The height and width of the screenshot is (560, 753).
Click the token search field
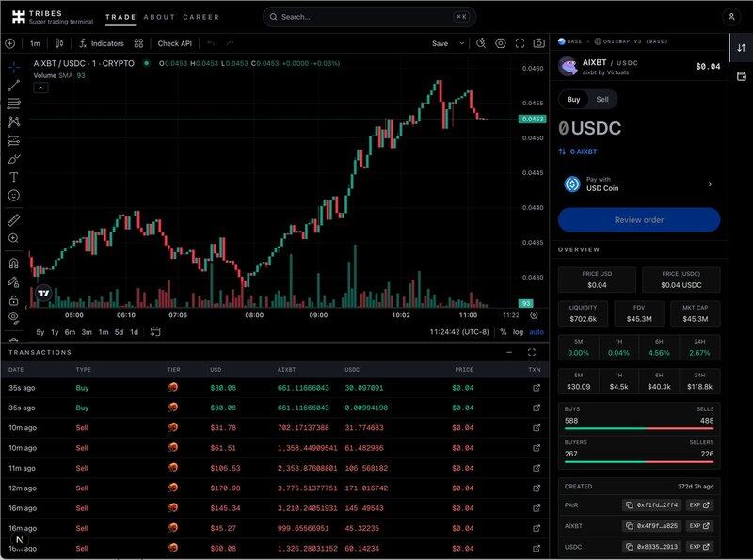click(368, 17)
